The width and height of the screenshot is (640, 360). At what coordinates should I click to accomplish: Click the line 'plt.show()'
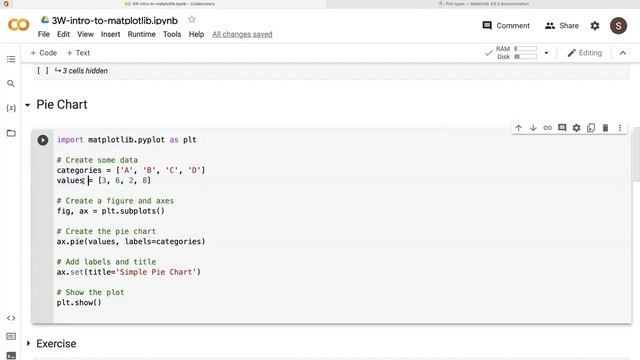(79, 302)
